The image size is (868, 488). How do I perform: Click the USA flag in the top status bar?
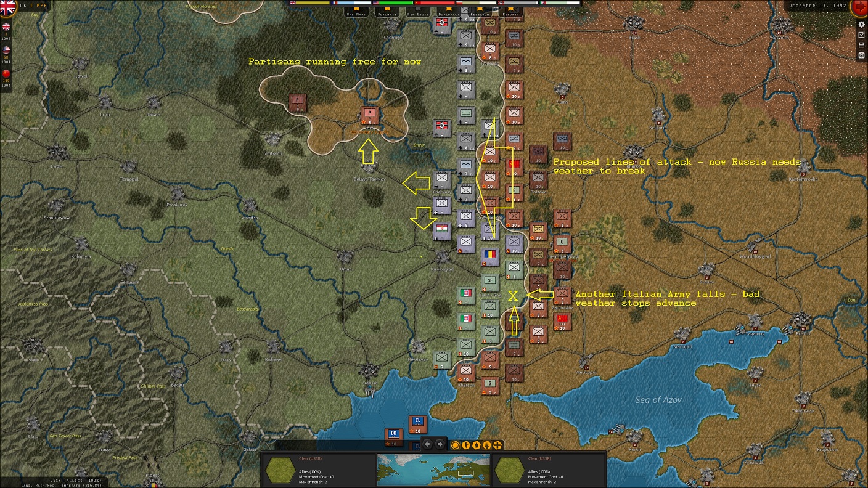coord(375,3)
